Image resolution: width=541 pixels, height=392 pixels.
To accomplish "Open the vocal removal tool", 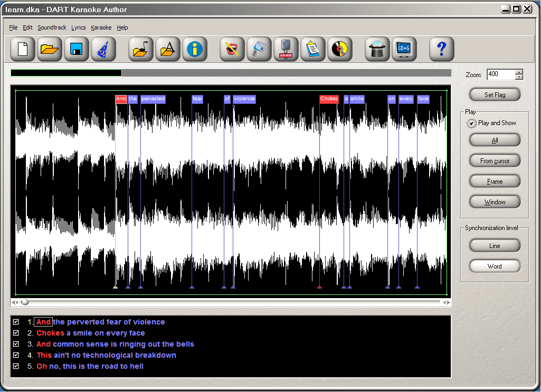I will 232,49.
